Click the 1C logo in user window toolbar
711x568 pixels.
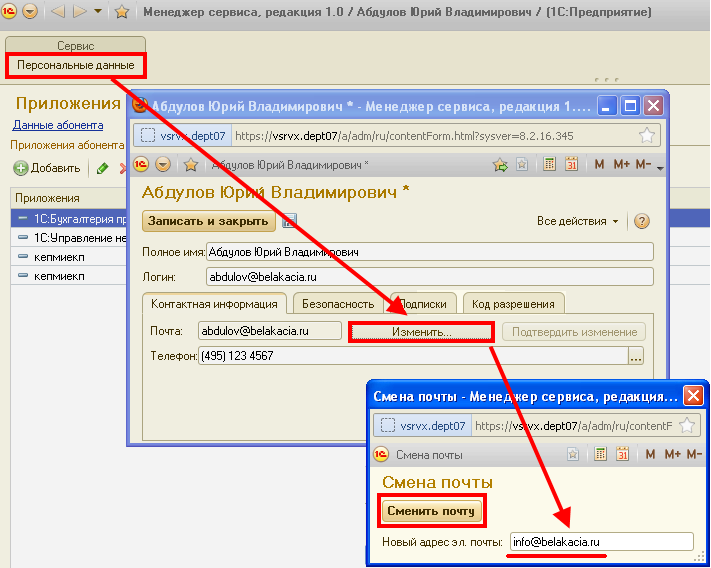(x=141, y=165)
